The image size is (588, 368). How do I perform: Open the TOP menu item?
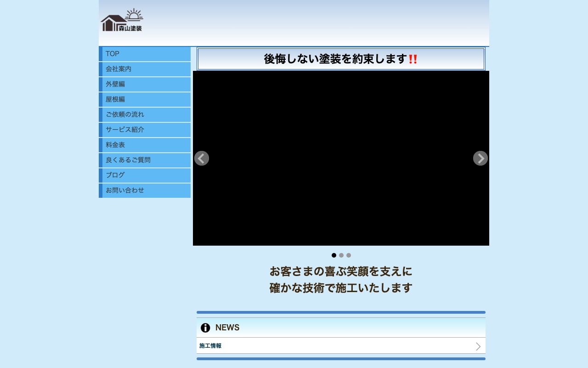click(145, 54)
